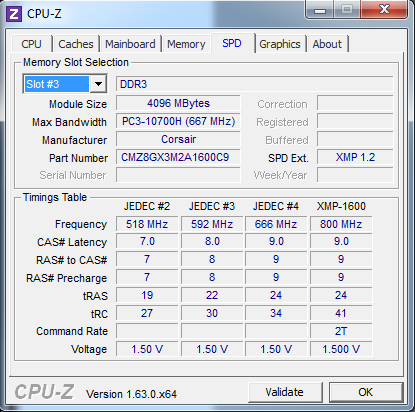The image size is (415, 412).
Task: Select the 2T Command Rate cell
Action: click(x=341, y=331)
